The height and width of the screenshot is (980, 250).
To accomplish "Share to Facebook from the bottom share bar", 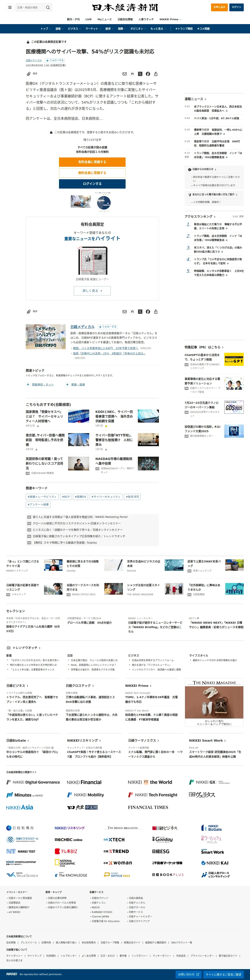I will click(x=148, y=312).
